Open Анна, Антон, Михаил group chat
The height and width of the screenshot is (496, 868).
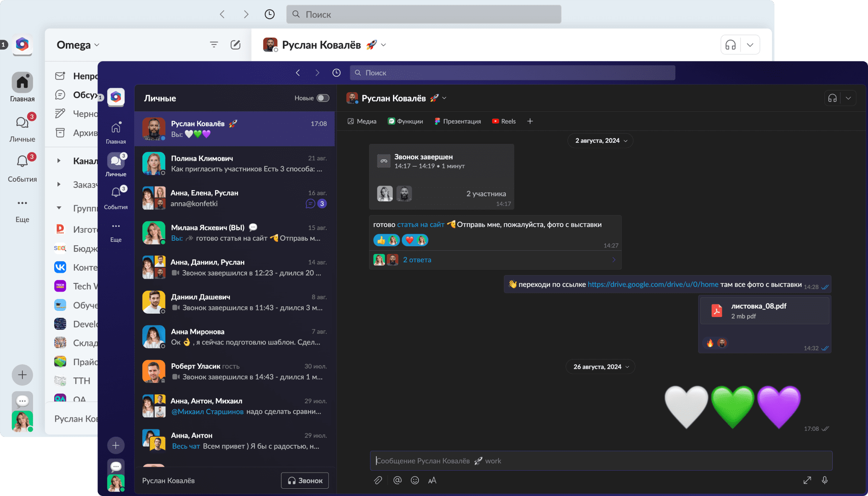(x=235, y=406)
